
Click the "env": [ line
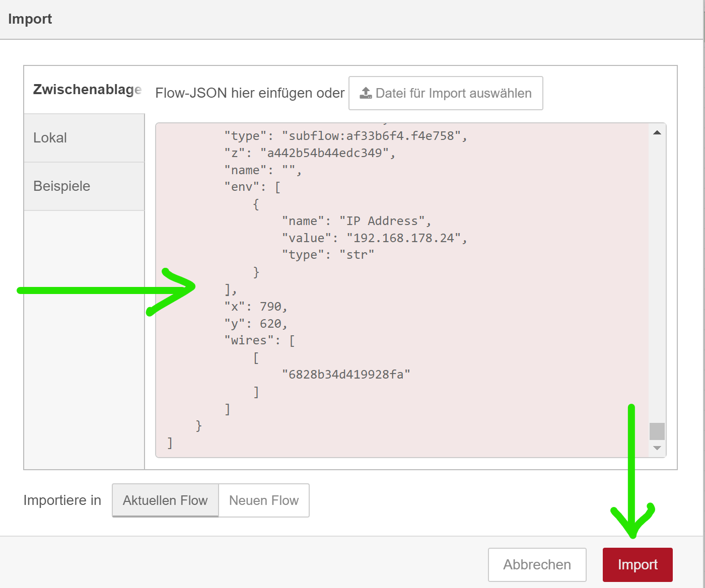pyautogui.click(x=252, y=187)
